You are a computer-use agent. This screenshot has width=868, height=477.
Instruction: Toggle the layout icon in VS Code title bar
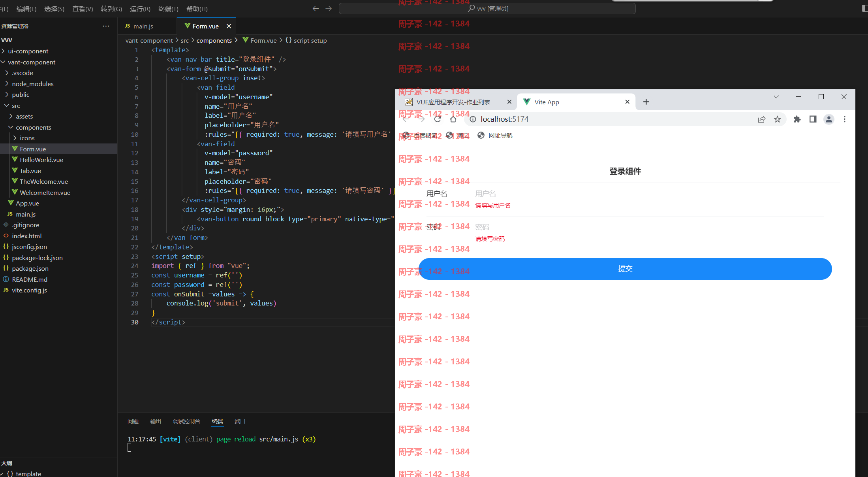point(865,8)
